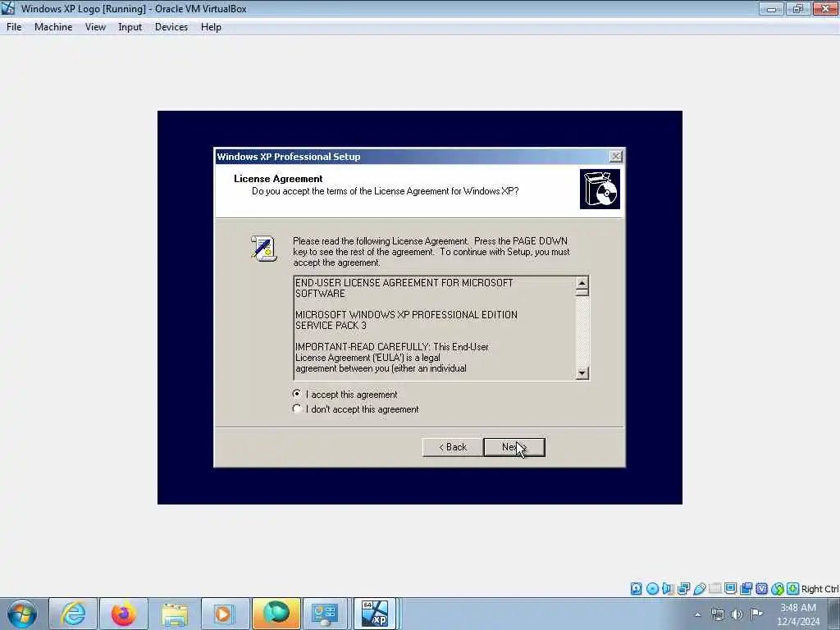
Task: Open Firefox from the taskbar
Action: pos(124,614)
